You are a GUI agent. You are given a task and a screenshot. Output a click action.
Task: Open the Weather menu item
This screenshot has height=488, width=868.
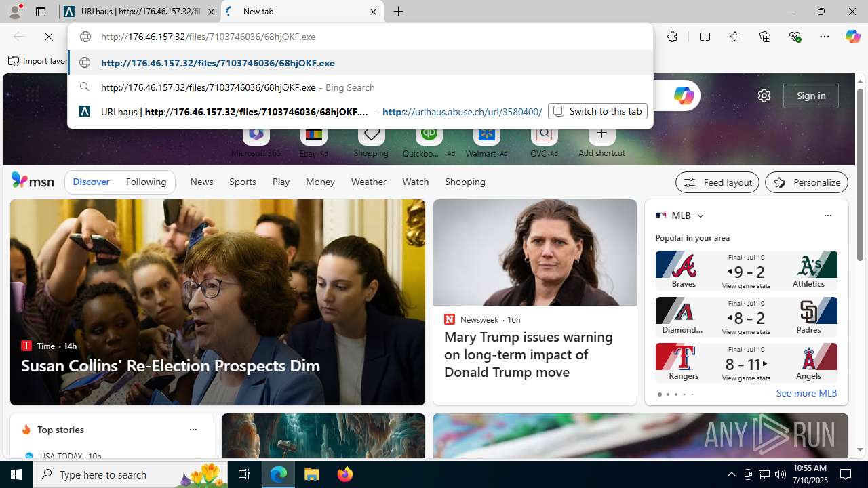368,182
